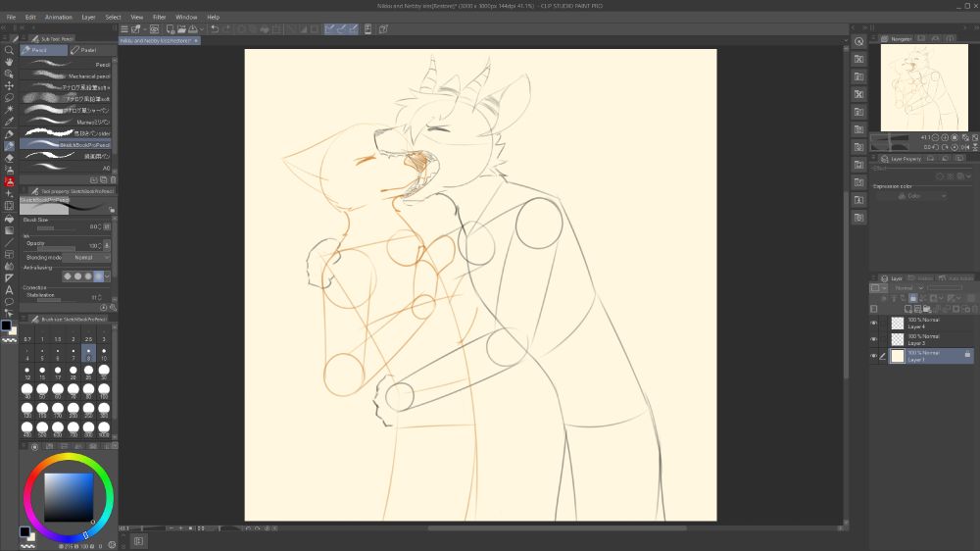
Task: Switch to the Pastel sub tool tab
Action: point(92,50)
